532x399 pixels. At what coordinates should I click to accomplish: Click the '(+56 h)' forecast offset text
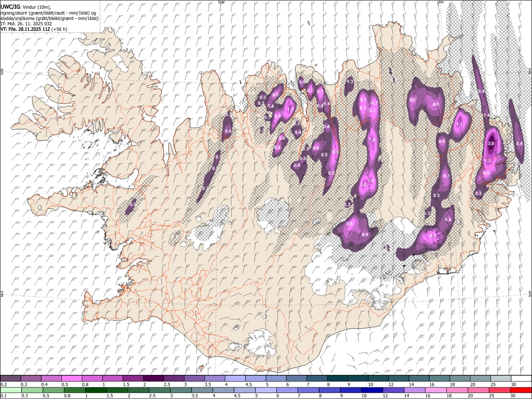(60, 29)
